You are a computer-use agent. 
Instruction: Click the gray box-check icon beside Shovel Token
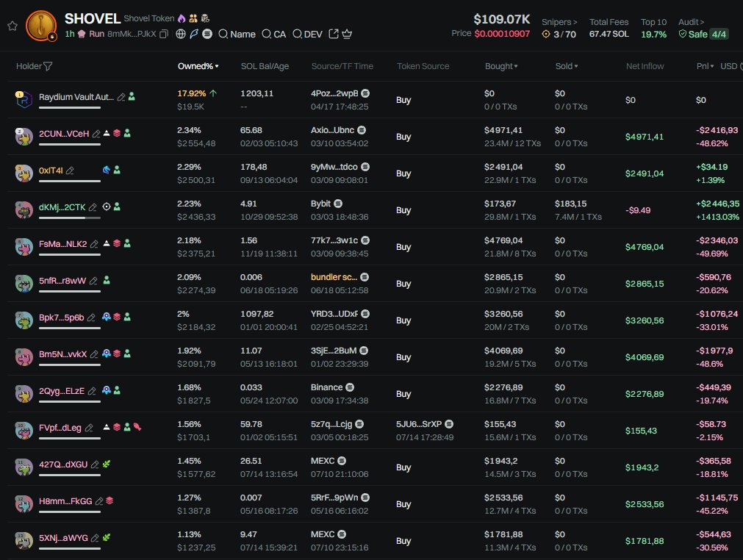coord(205,18)
